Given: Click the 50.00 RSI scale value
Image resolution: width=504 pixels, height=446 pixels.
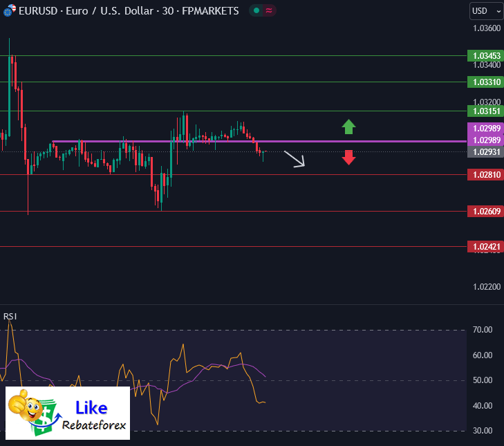Looking at the screenshot, I should (x=483, y=380).
